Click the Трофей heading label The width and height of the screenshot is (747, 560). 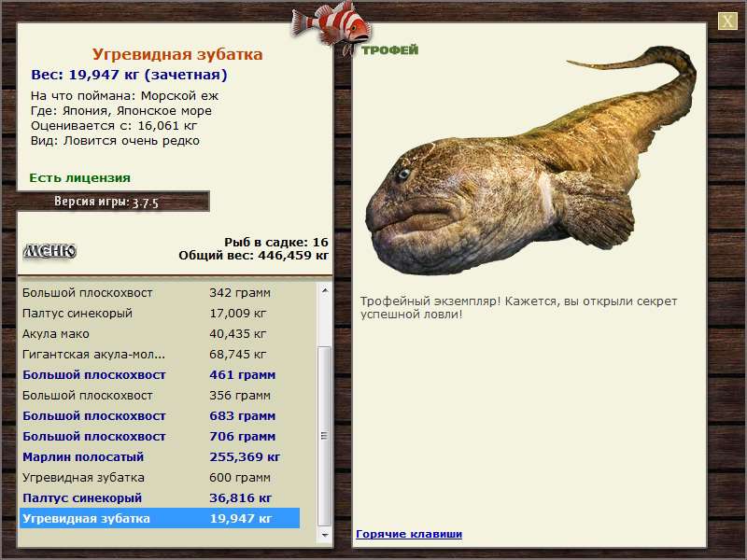389,49
